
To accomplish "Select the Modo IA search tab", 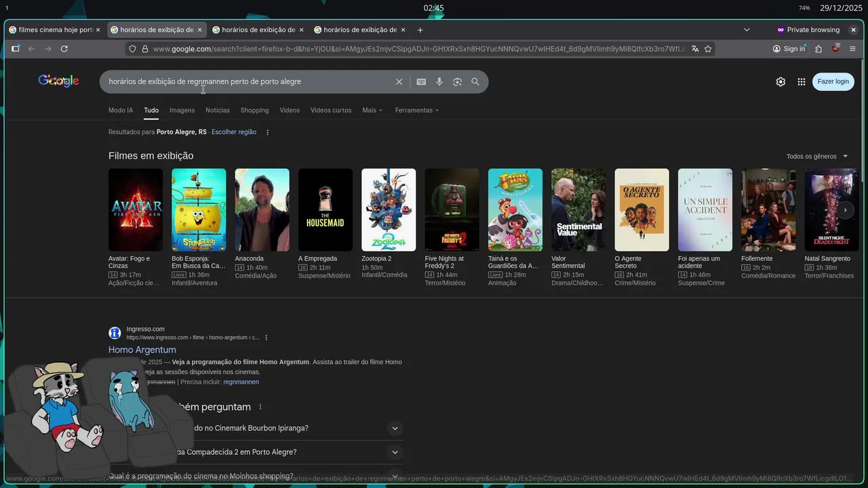I will pyautogui.click(x=121, y=110).
